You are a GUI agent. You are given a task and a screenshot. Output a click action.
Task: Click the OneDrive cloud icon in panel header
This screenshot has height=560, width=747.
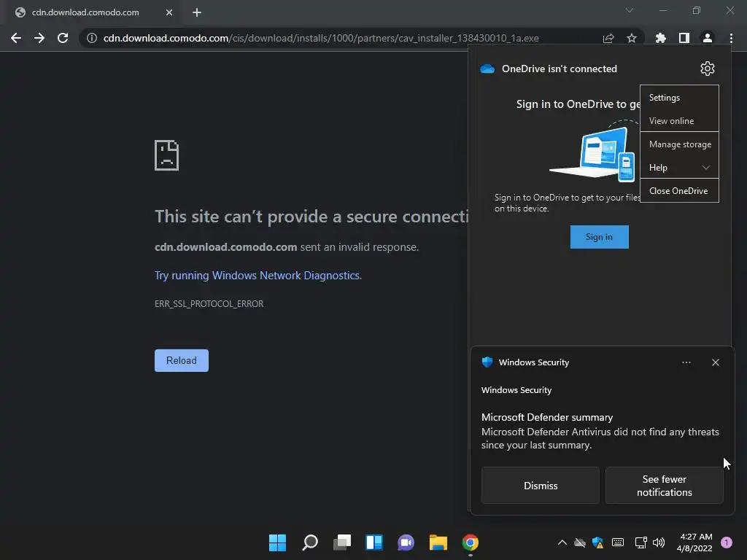click(x=487, y=69)
